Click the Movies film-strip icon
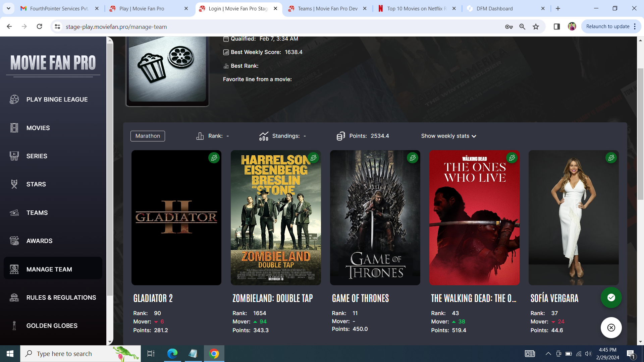This screenshot has height=362, width=644. click(14, 128)
